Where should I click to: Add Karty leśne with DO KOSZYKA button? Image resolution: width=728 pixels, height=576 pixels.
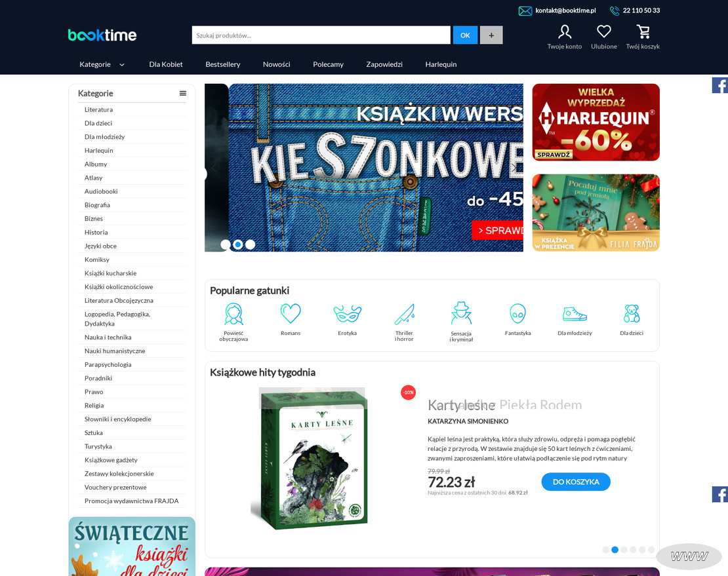[x=575, y=482]
